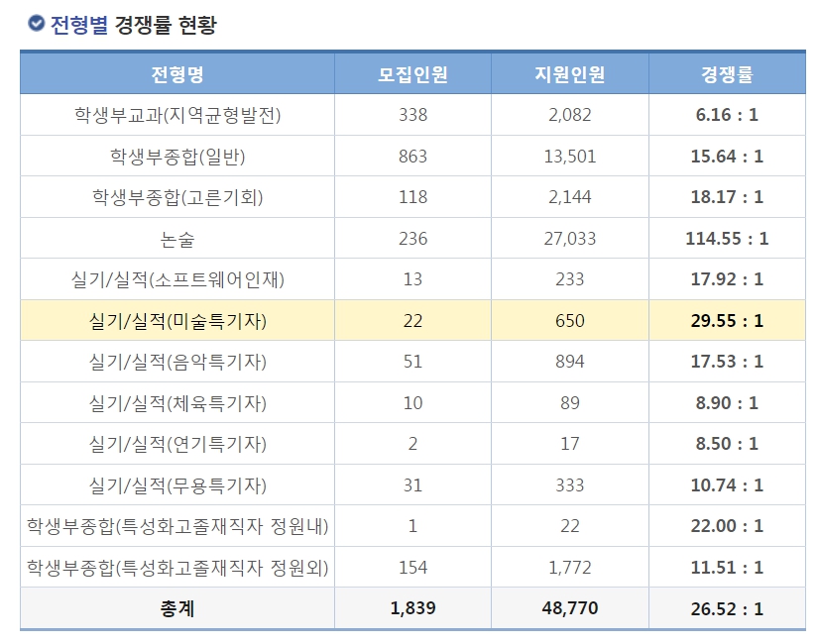Select the 11.51 : 1 ratio
The image size is (819, 644).
pyautogui.click(x=727, y=568)
